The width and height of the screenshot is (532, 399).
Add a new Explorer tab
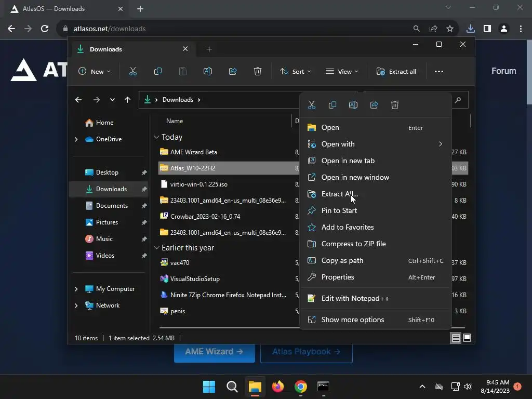[x=209, y=49]
